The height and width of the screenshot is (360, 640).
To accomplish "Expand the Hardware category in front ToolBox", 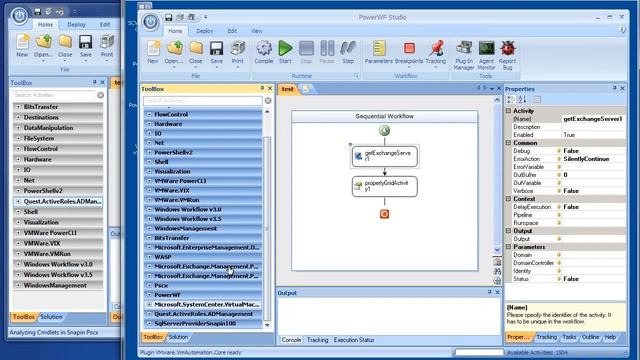I will coord(149,124).
